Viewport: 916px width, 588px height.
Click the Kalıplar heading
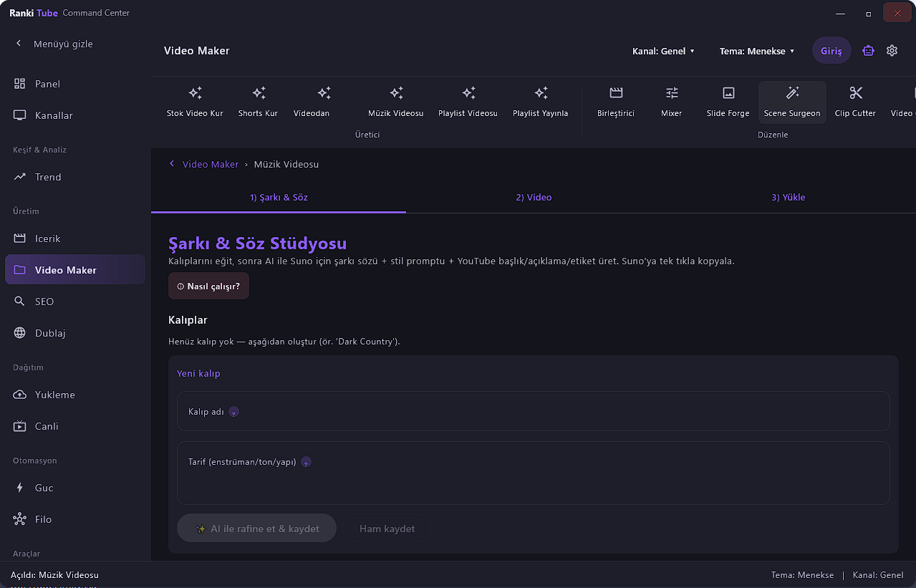click(x=188, y=320)
